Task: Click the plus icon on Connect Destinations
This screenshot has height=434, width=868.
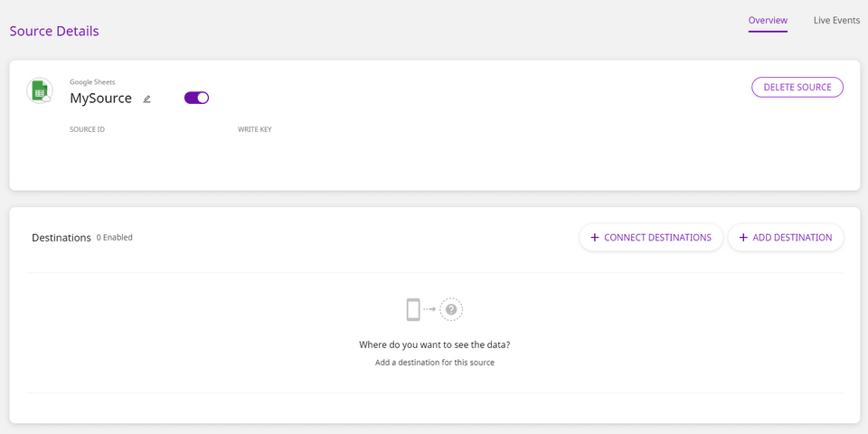Action: tap(594, 238)
